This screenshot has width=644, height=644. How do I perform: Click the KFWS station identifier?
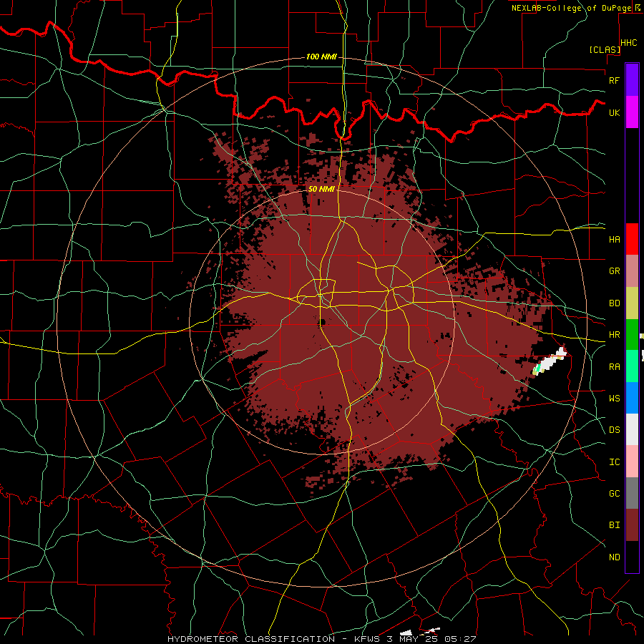pyautogui.click(x=367, y=639)
